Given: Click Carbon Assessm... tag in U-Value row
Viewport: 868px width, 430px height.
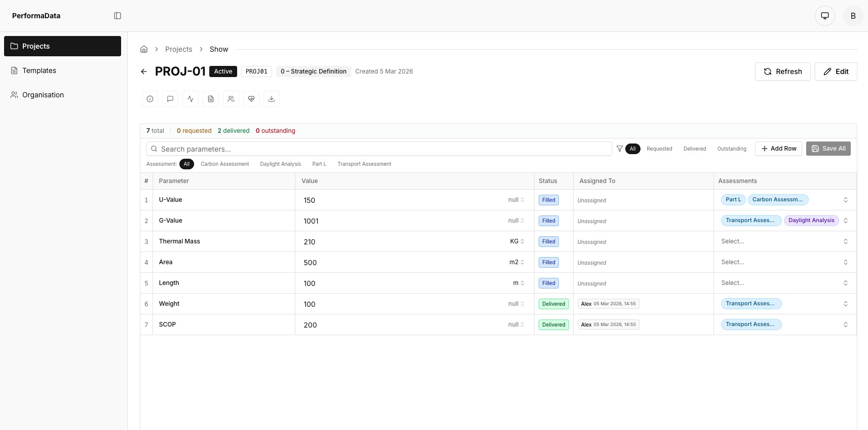Looking at the screenshot, I should [x=778, y=200].
